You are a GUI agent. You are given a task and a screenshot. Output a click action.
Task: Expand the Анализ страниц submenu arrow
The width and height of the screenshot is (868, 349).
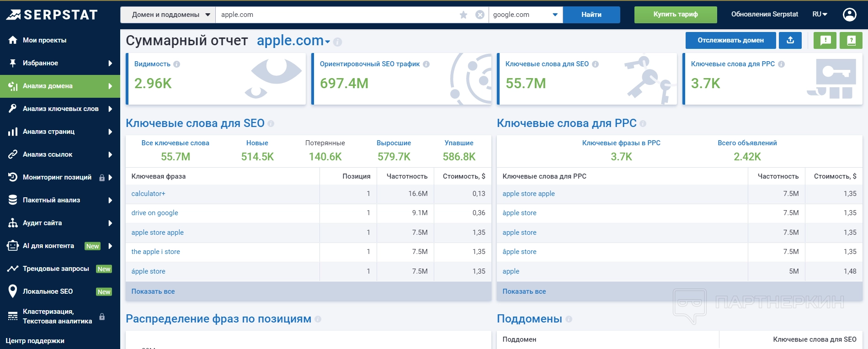click(x=110, y=132)
